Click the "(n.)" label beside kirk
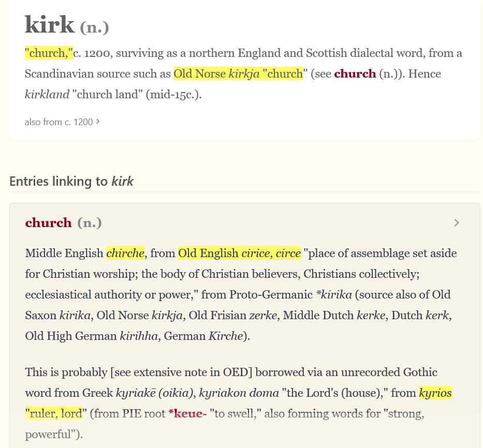 94,27
